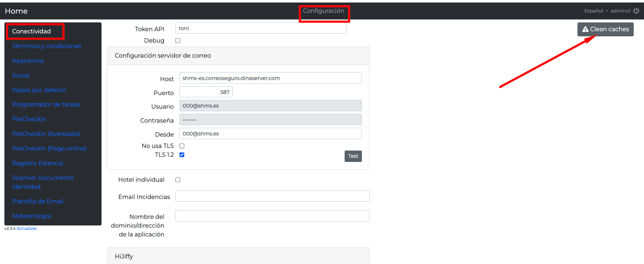Click the Host input field
644x264 pixels.
[x=270, y=78]
